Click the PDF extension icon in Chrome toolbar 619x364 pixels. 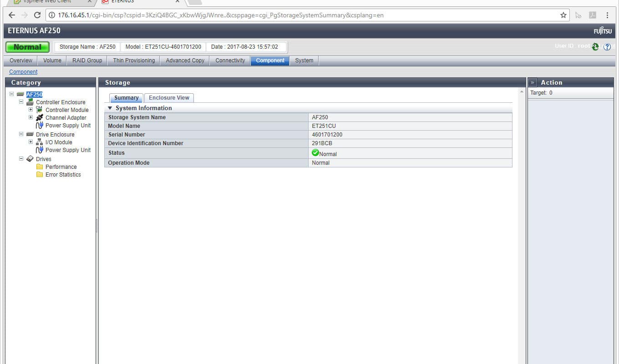[593, 15]
